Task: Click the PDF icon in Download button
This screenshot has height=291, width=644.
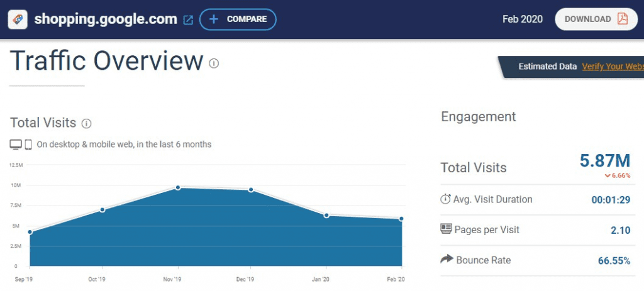Action: [x=623, y=19]
